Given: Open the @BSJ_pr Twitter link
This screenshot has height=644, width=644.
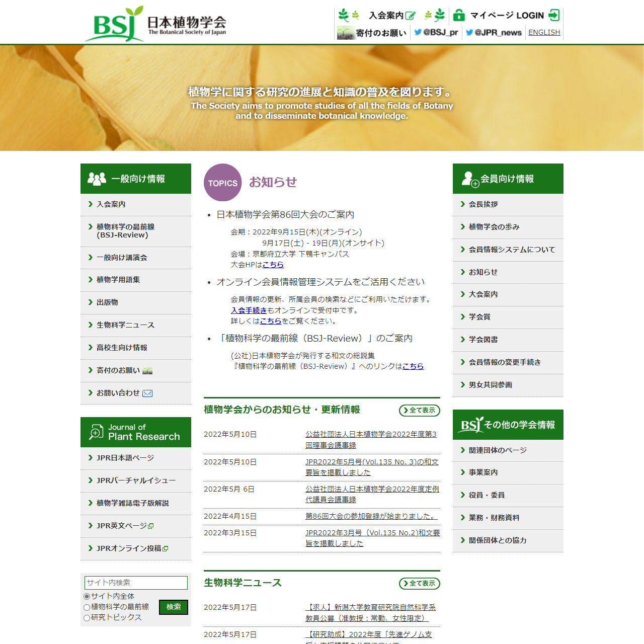Looking at the screenshot, I should point(436,32).
